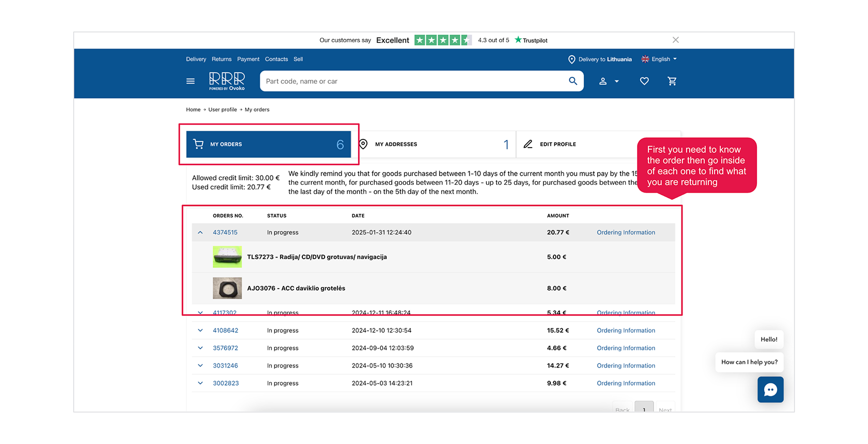Open the wishlist heart icon
The height and width of the screenshot is (444, 868).
[x=644, y=81]
